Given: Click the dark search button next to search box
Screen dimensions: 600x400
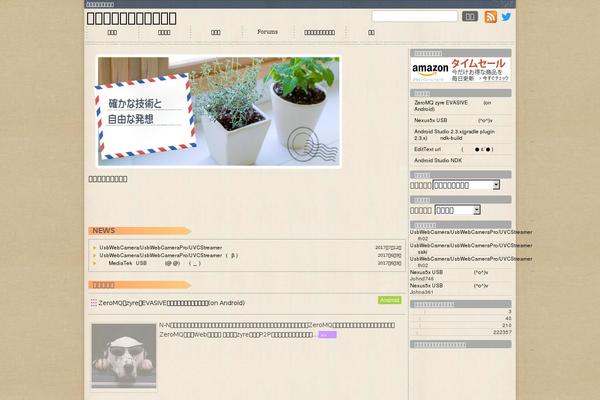Looking at the screenshot, I should (x=470, y=16).
